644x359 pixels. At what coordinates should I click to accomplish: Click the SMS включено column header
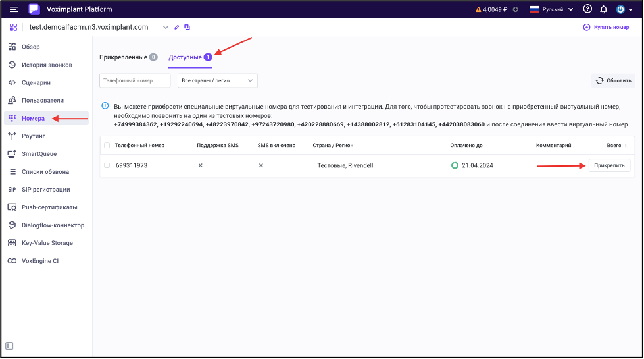point(276,145)
